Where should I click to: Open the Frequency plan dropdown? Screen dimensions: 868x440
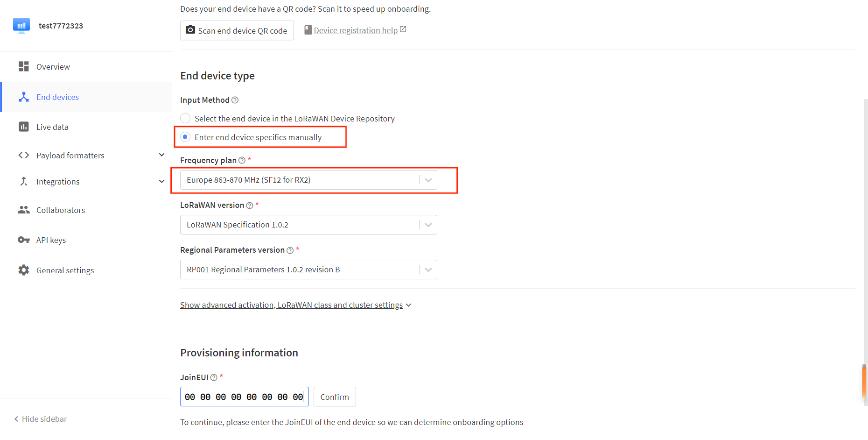coord(308,180)
